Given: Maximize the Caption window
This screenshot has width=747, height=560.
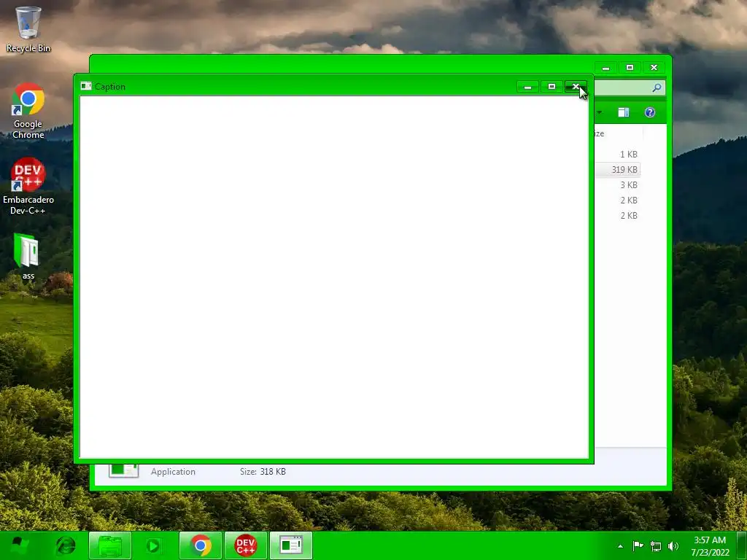Looking at the screenshot, I should (x=551, y=87).
